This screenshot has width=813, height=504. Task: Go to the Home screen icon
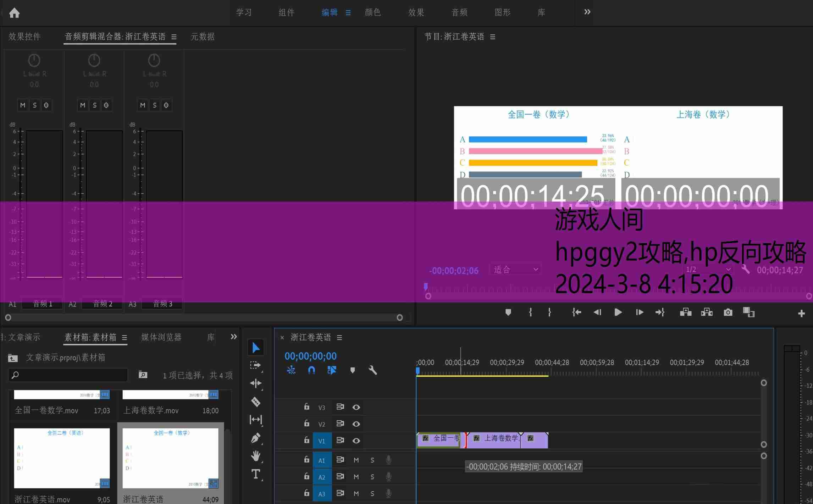tap(14, 12)
